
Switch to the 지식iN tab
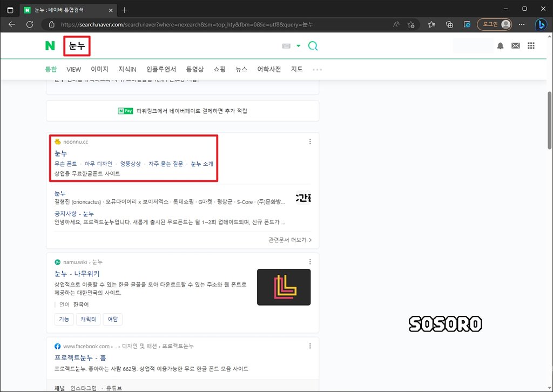click(127, 69)
